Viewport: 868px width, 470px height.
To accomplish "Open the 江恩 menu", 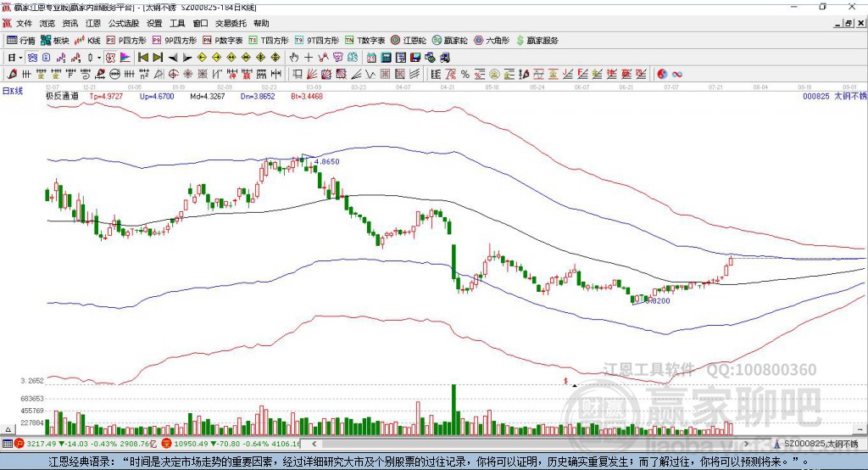I will [93, 24].
